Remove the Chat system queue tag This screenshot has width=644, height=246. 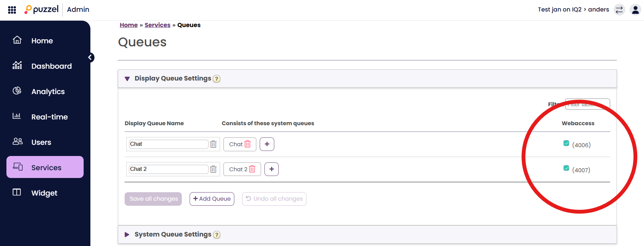pos(248,144)
